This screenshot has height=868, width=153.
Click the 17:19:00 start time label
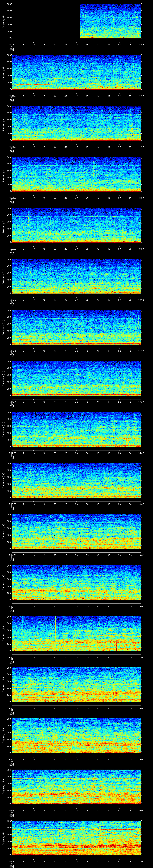[x=12, y=810]
